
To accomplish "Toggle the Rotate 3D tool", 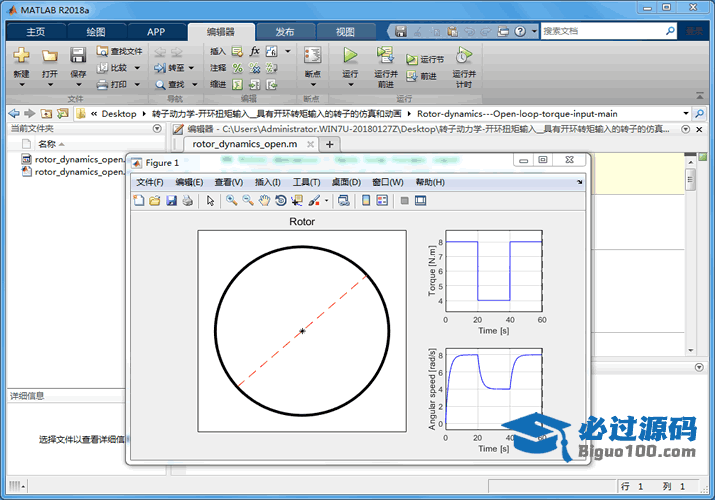I will click(x=281, y=201).
